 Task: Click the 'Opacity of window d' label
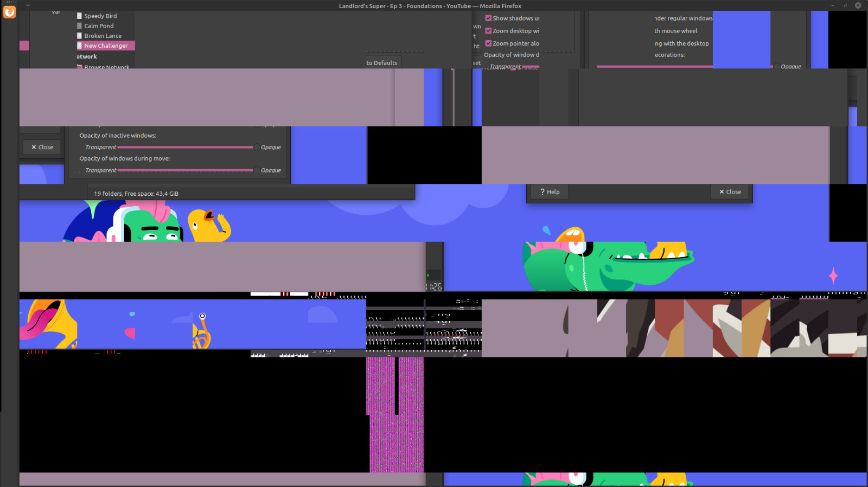(512, 55)
